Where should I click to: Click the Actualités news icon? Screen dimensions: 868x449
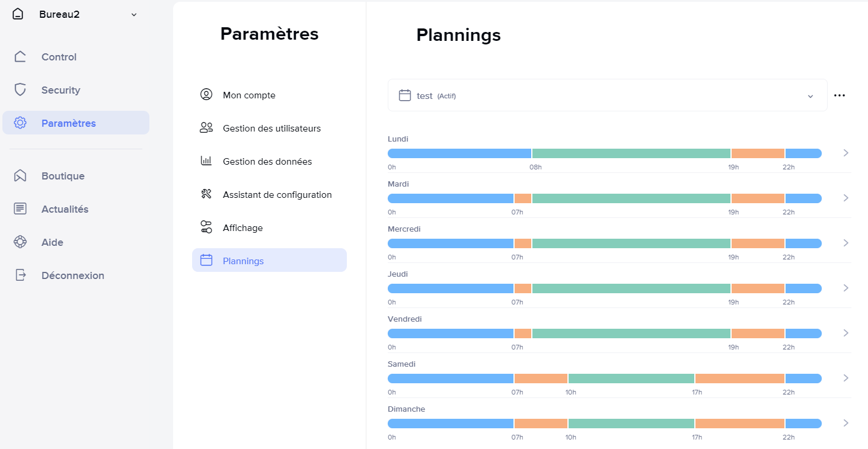[x=20, y=209]
